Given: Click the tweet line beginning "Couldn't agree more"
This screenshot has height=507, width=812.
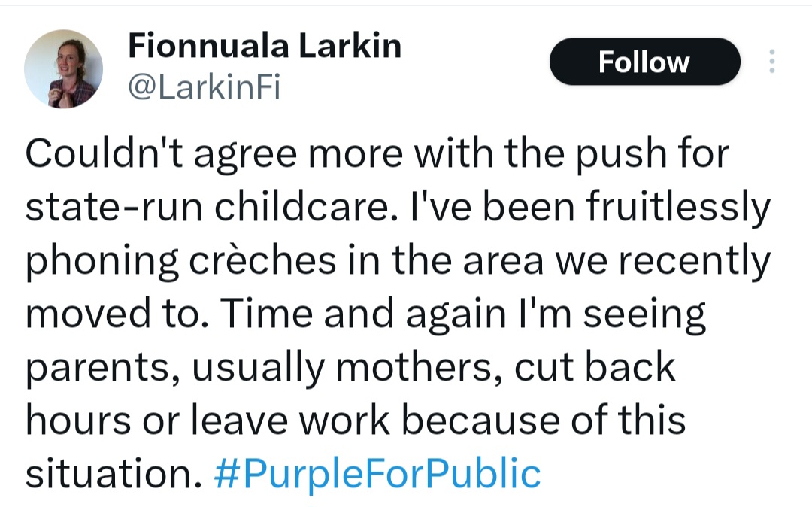Looking at the screenshot, I should click(377, 153).
